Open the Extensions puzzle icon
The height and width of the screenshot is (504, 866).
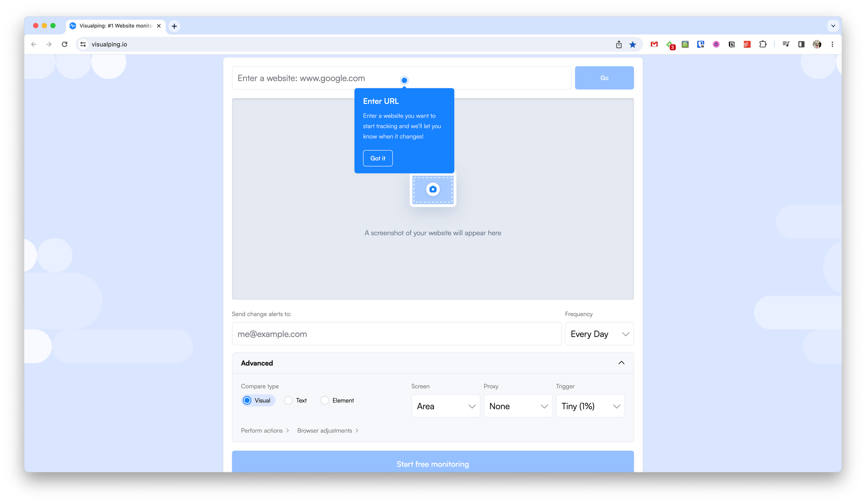tap(763, 44)
